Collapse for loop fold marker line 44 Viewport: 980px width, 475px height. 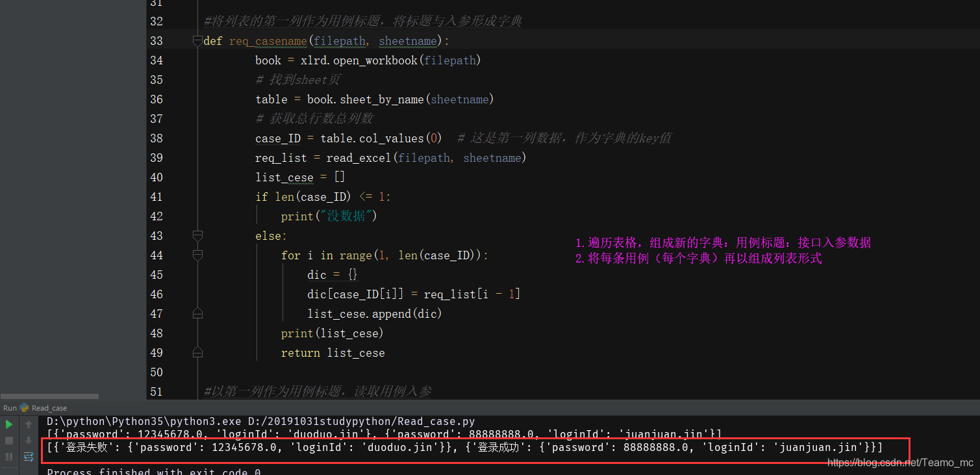tap(197, 255)
